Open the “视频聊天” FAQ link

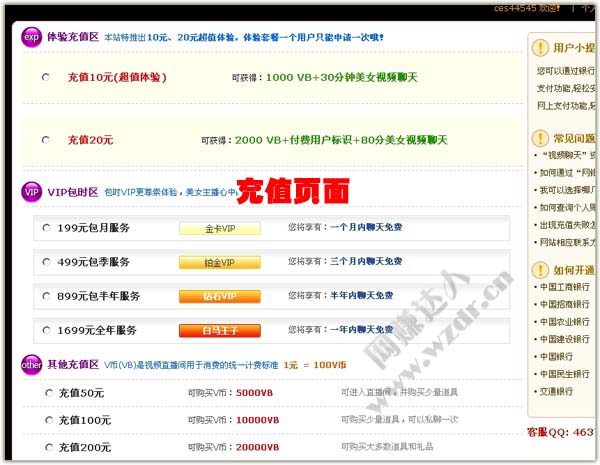(x=567, y=155)
